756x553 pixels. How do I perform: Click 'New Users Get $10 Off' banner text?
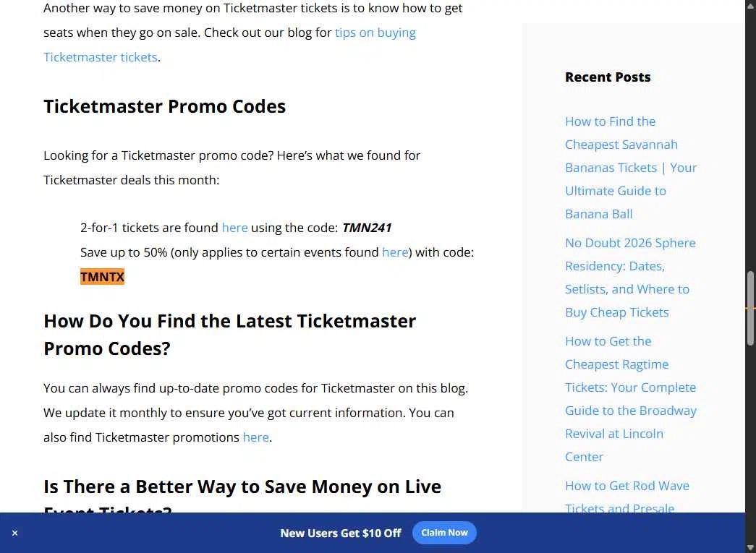click(341, 533)
